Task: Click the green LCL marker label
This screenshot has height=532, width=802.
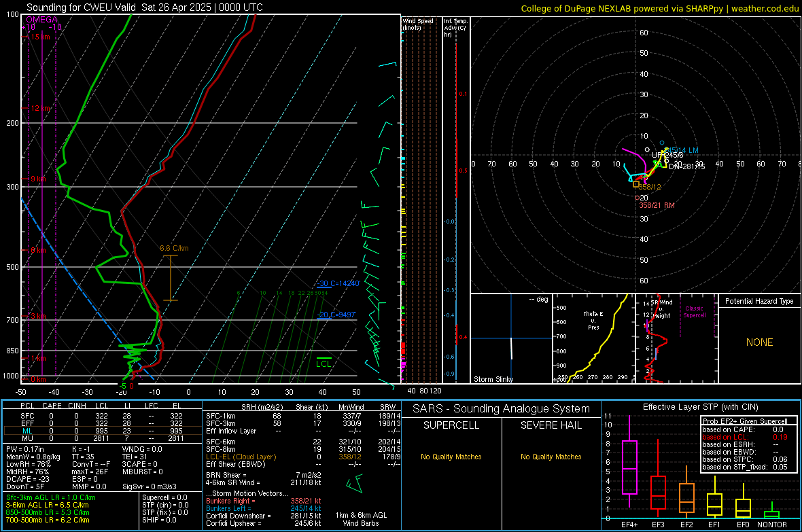Action: [x=324, y=363]
